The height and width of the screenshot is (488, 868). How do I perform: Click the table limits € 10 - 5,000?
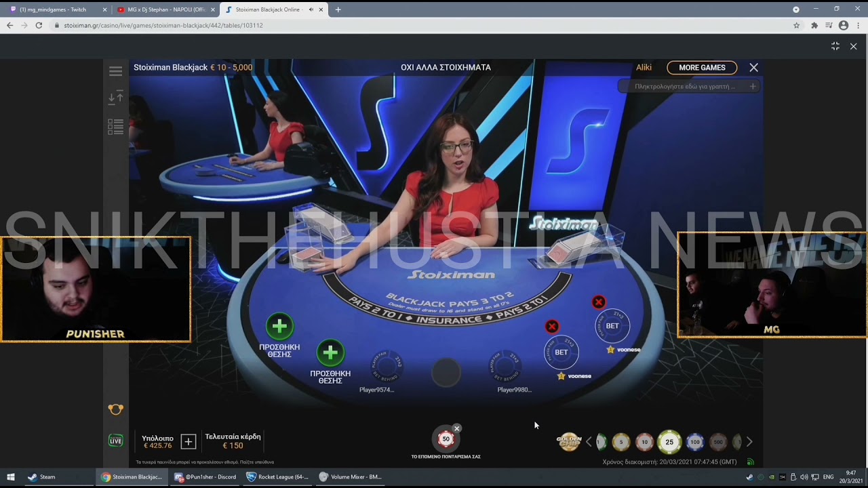231,68
